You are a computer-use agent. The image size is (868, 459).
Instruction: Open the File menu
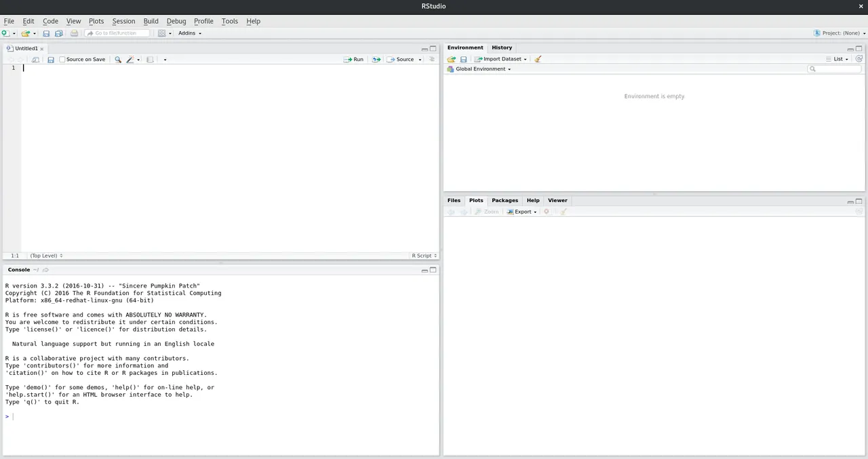[9, 21]
